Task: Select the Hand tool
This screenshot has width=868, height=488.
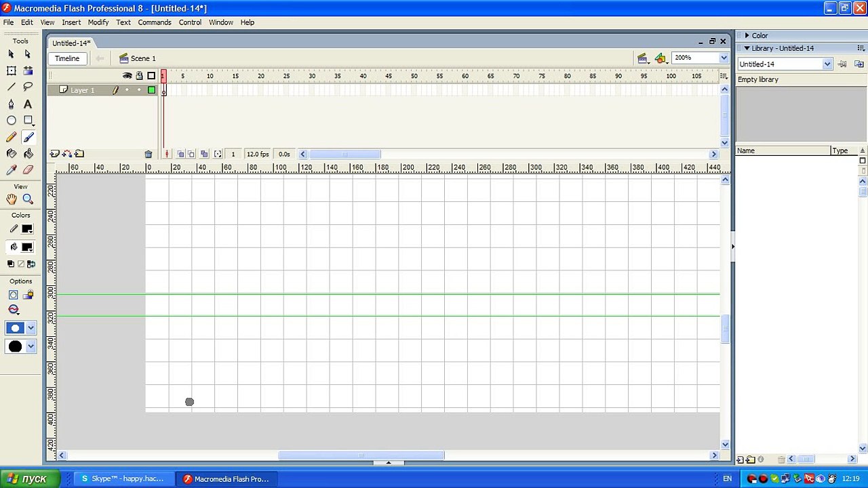Action: tap(12, 199)
